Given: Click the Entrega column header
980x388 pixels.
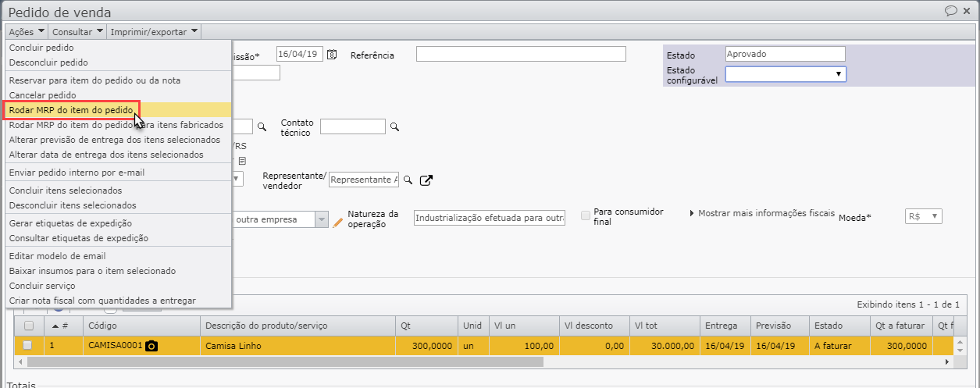Looking at the screenshot, I should 725,326.
